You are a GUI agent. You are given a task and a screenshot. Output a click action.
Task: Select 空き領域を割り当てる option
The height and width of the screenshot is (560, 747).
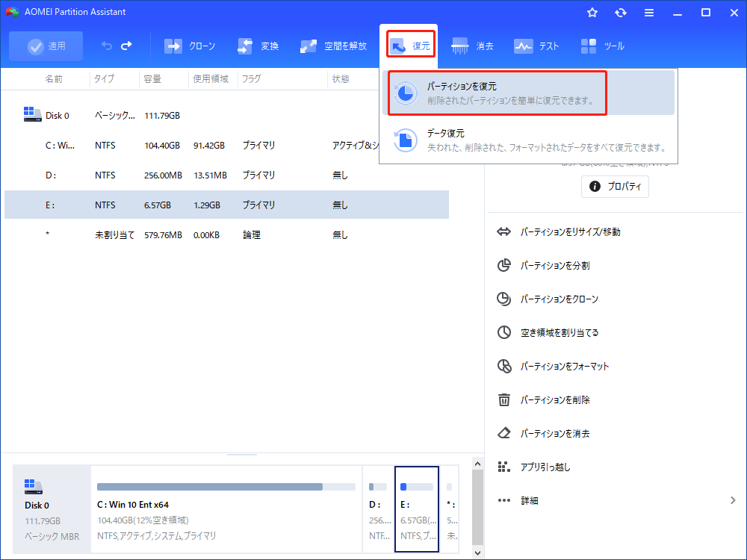coord(560,332)
